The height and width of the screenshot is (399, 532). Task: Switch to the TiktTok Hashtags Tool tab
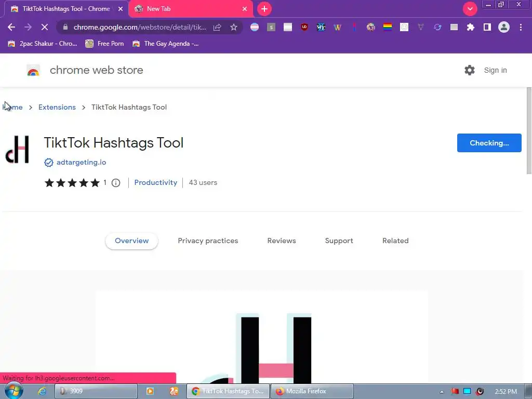(x=66, y=9)
